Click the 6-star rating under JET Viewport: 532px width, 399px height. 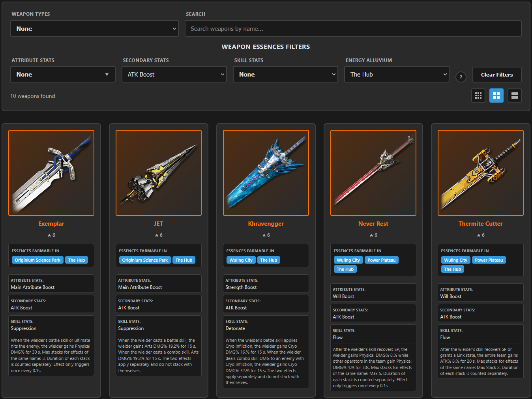[x=159, y=235]
